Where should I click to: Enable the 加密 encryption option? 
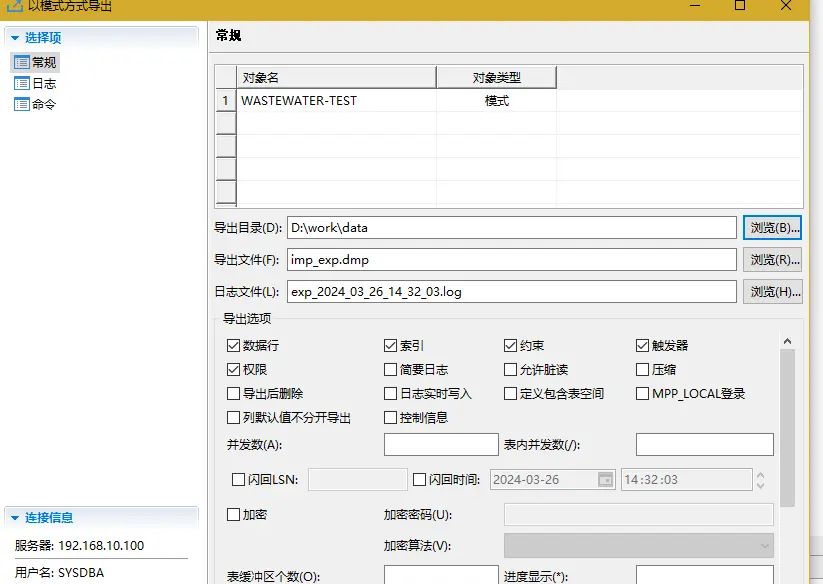(232, 514)
